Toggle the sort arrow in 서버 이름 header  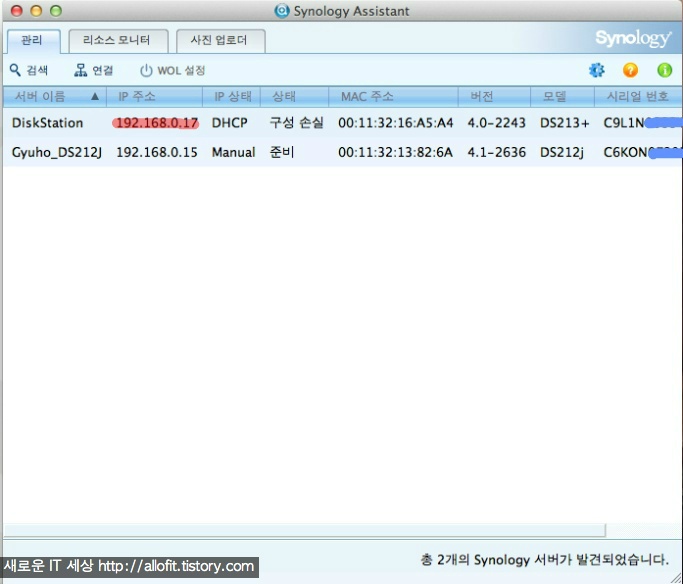[x=95, y=96]
